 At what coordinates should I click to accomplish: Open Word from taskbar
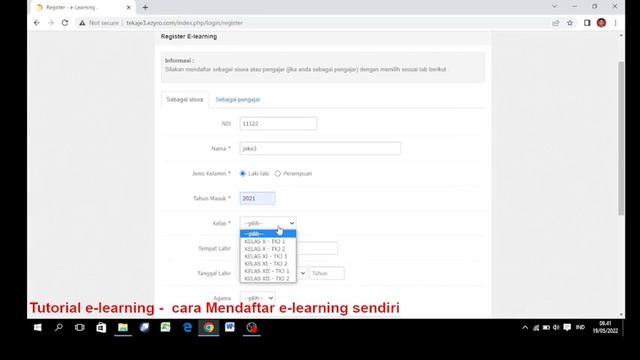[x=230, y=327]
